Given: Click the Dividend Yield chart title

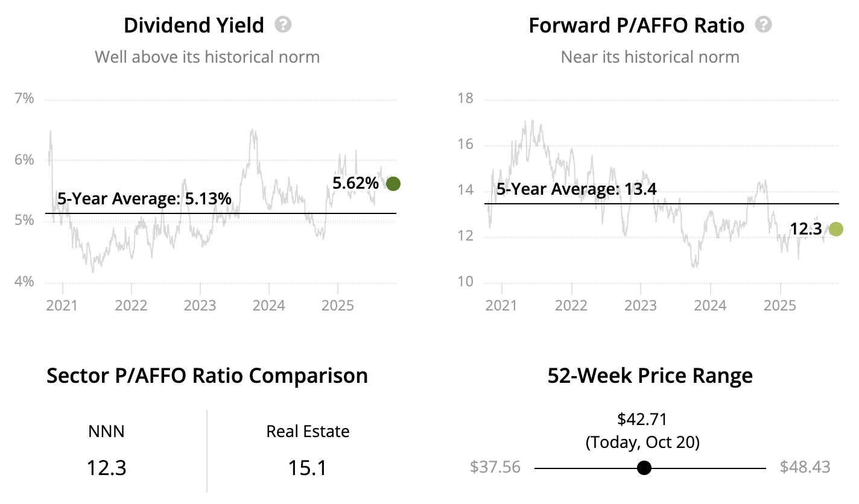Looking at the screenshot, I should pos(194,25).
